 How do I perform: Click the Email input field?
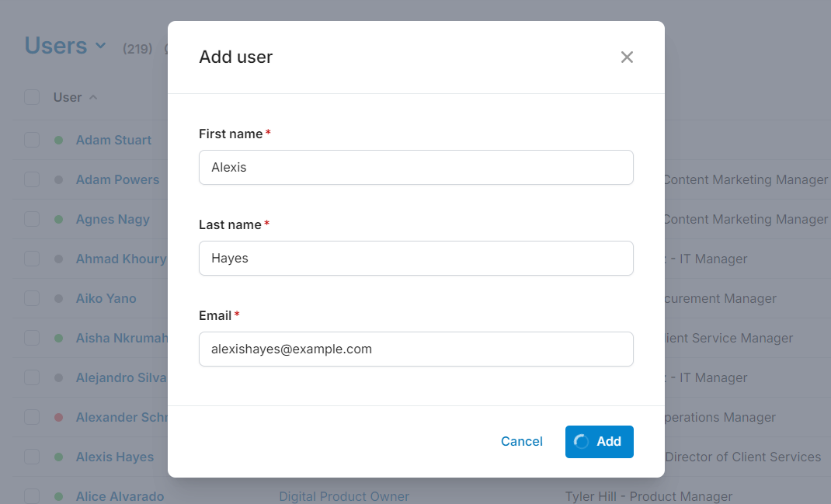click(415, 349)
